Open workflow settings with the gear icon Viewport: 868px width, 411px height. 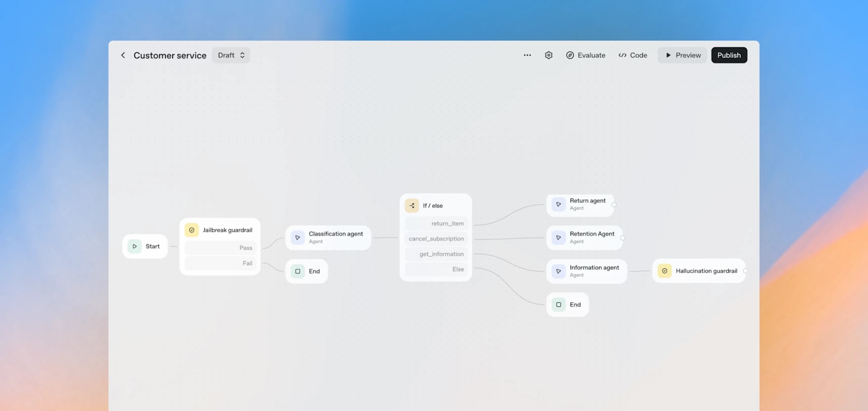(x=548, y=55)
